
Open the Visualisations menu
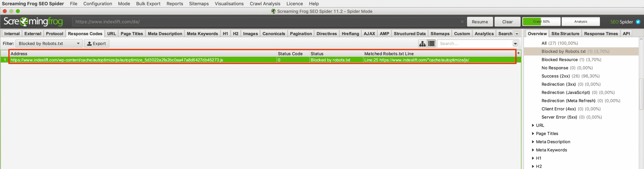(229, 4)
